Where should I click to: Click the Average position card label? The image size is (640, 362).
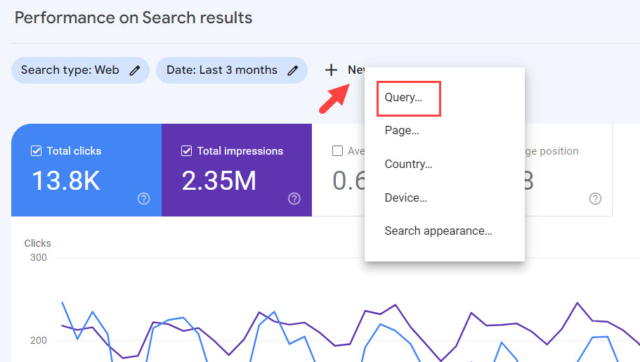552,151
